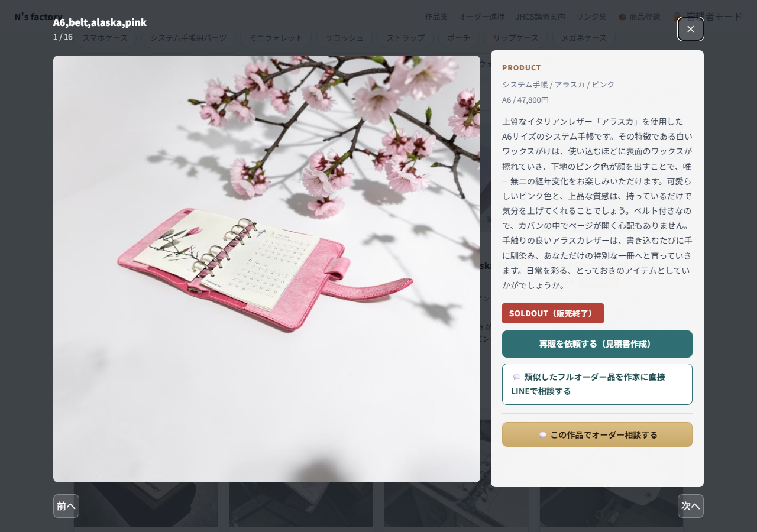
Task: Close the product lightbox with X
Action: (691, 29)
